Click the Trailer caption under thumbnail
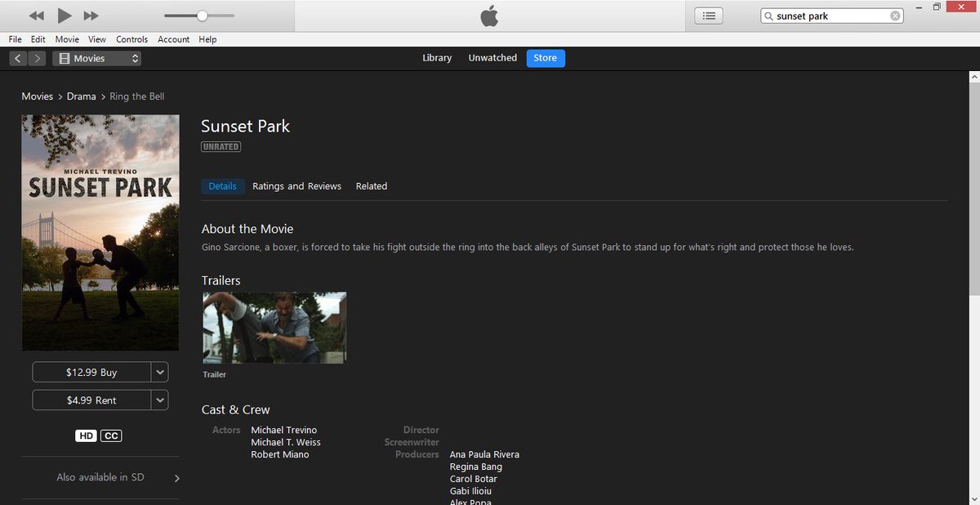Image resolution: width=980 pixels, height=505 pixels. [215, 375]
